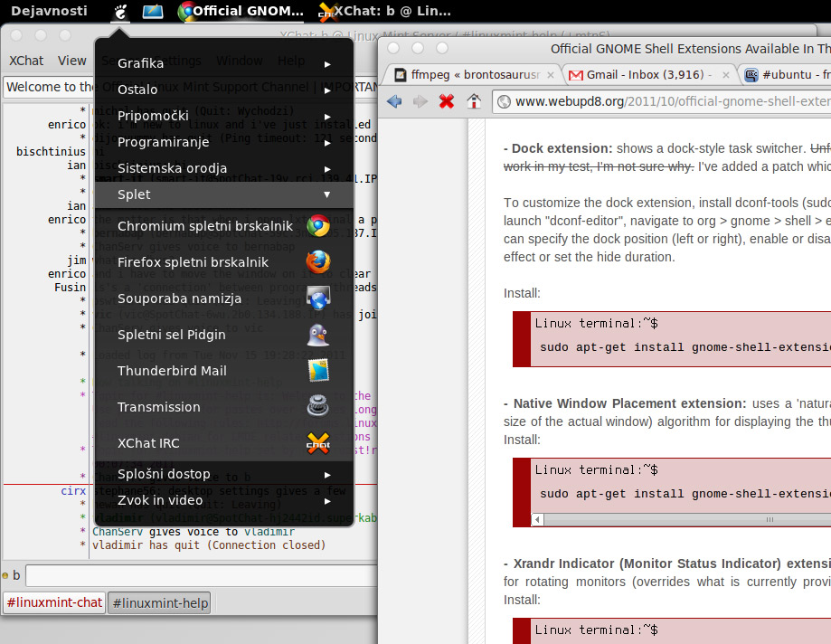Expand the Sistemska orodja submenu
The image size is (831, 644).
223,168
